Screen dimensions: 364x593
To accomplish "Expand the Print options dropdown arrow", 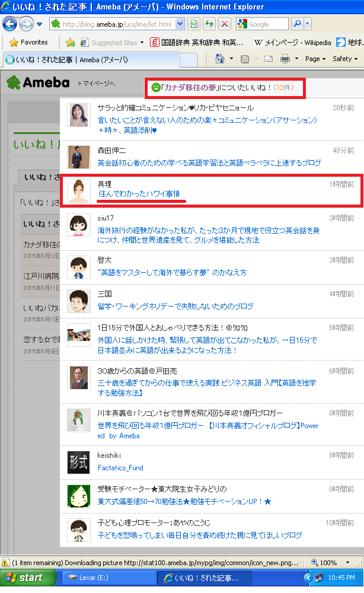I will [297, 59].
